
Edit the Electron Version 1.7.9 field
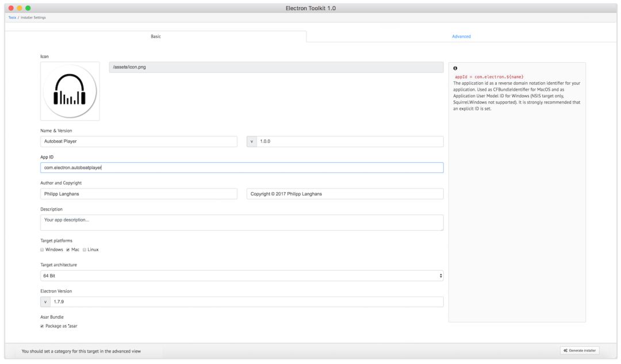coord(247,302)
